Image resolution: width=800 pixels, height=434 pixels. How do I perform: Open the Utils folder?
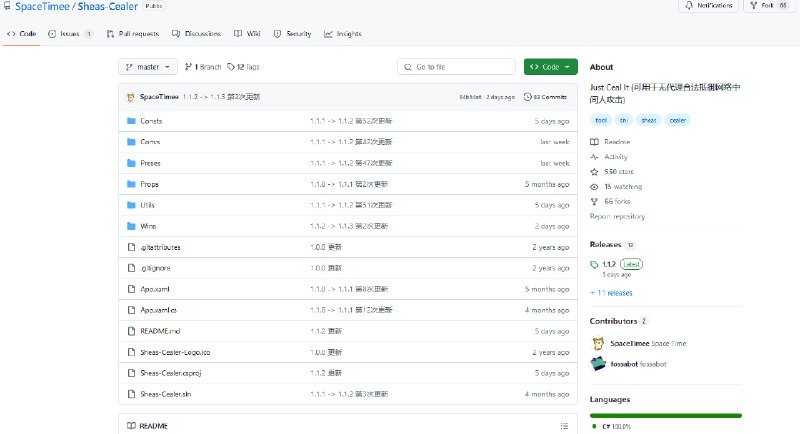click(x=147, y=205)
